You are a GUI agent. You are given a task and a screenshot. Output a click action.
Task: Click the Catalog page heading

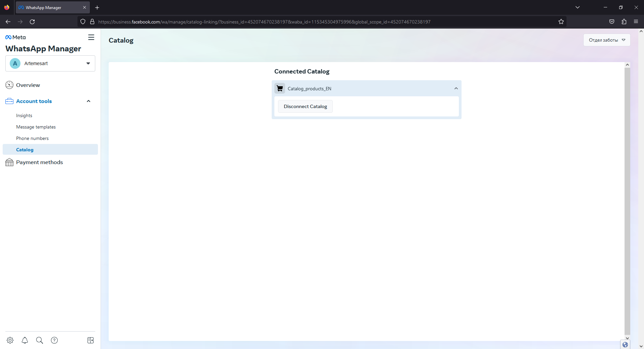click(121, 40)
